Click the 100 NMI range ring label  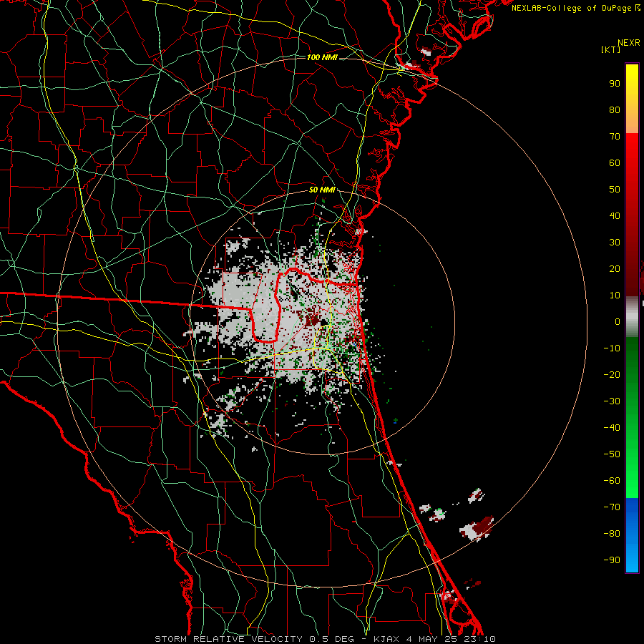tap(322, 57)
